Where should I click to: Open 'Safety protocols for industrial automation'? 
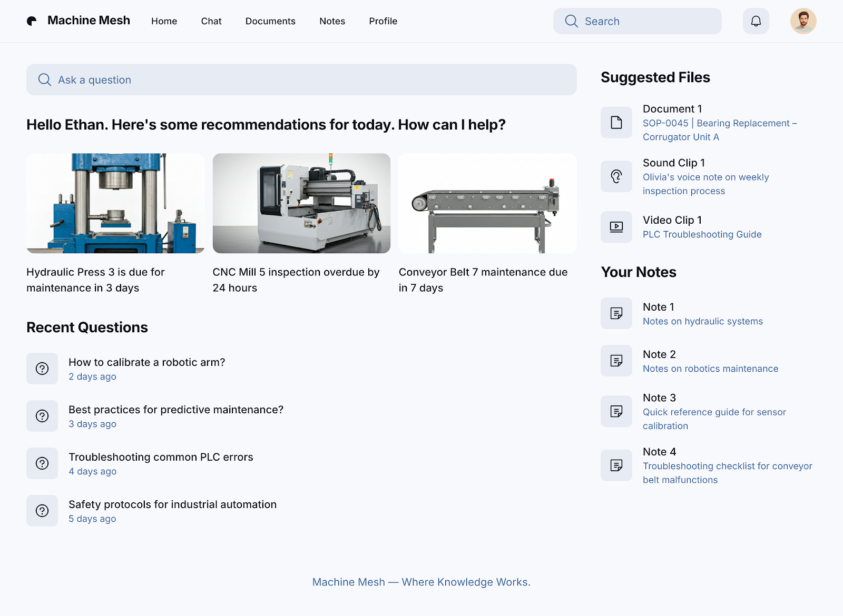172,504
